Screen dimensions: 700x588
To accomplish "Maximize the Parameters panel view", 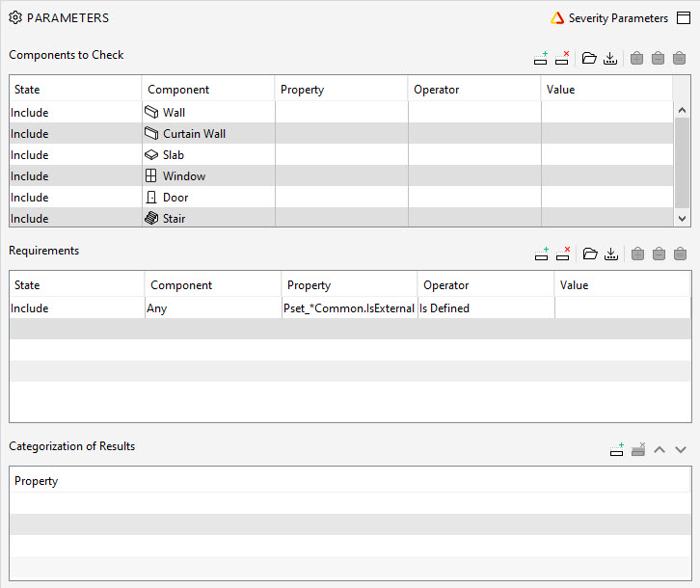I will point(684,18).
